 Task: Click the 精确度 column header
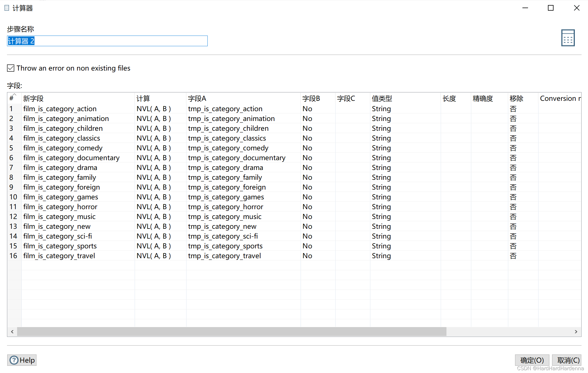click(x=490, y=98)
